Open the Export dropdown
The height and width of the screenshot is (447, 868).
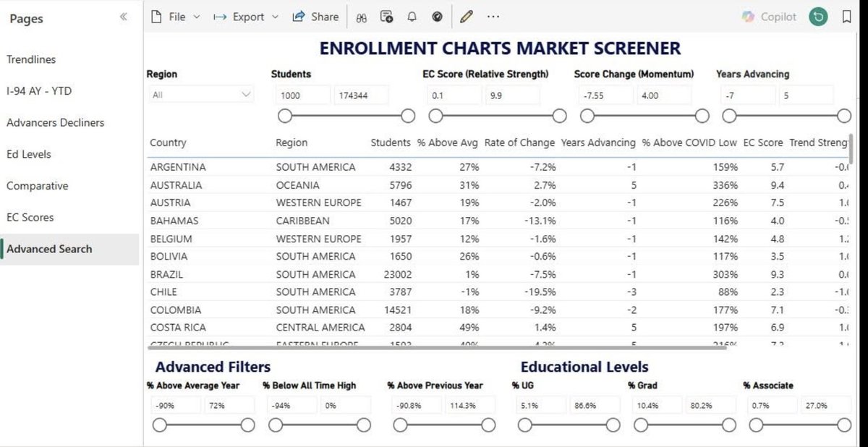(247, 17)
